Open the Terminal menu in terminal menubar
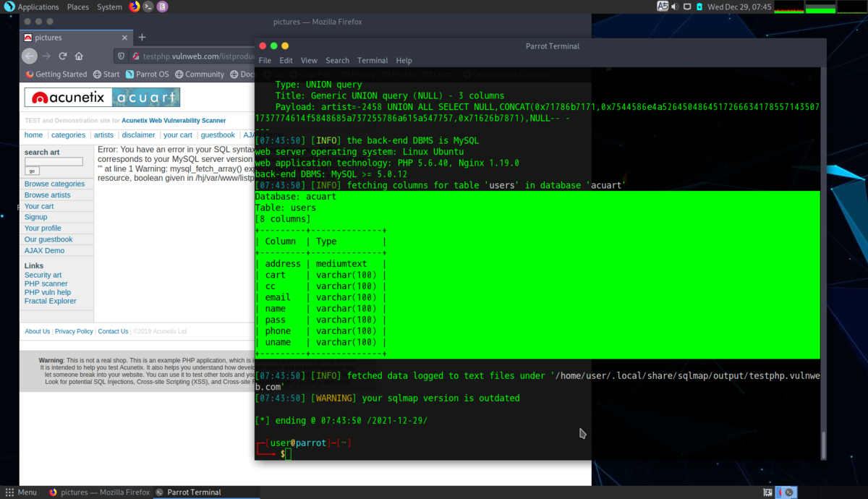 [x=373, y=61]
